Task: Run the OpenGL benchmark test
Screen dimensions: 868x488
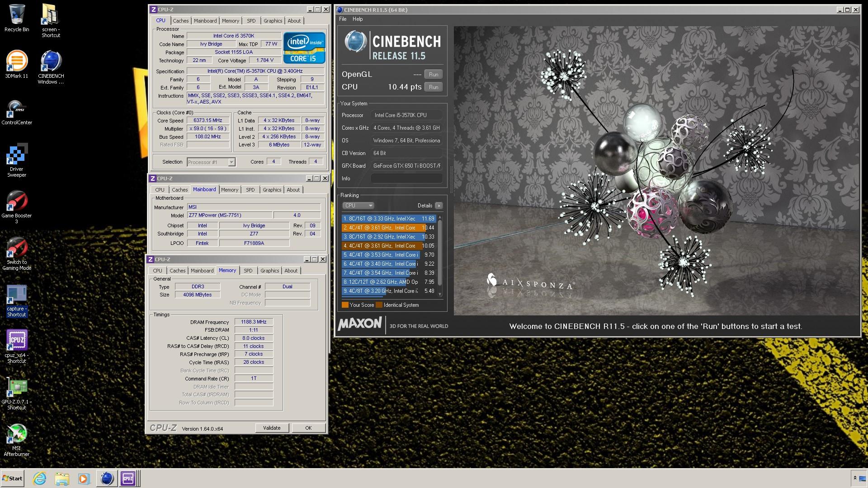Action: [434, 75]
